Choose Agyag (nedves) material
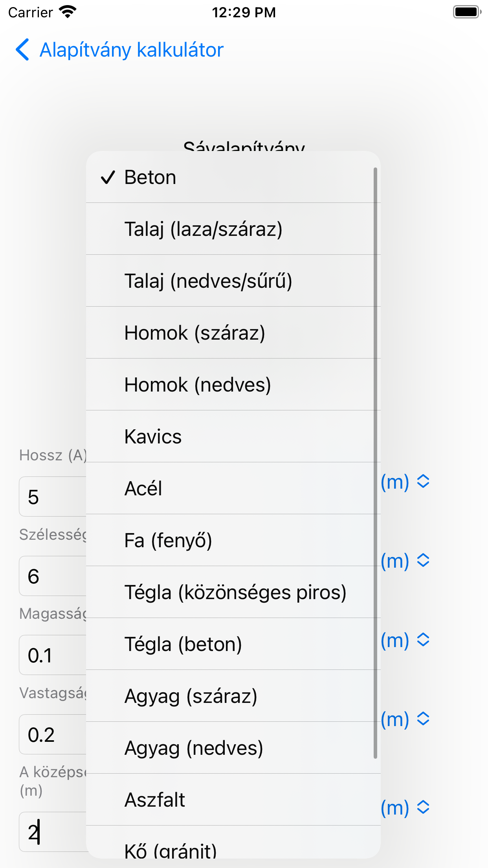Viewport: 488px width, 868px height. [233, 748]
